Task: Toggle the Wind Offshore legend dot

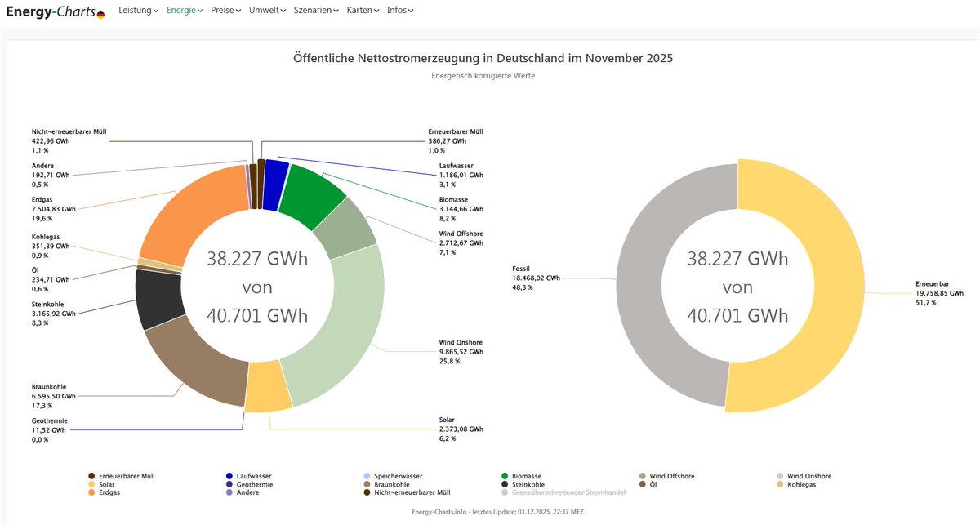Action: coord(642,476)
